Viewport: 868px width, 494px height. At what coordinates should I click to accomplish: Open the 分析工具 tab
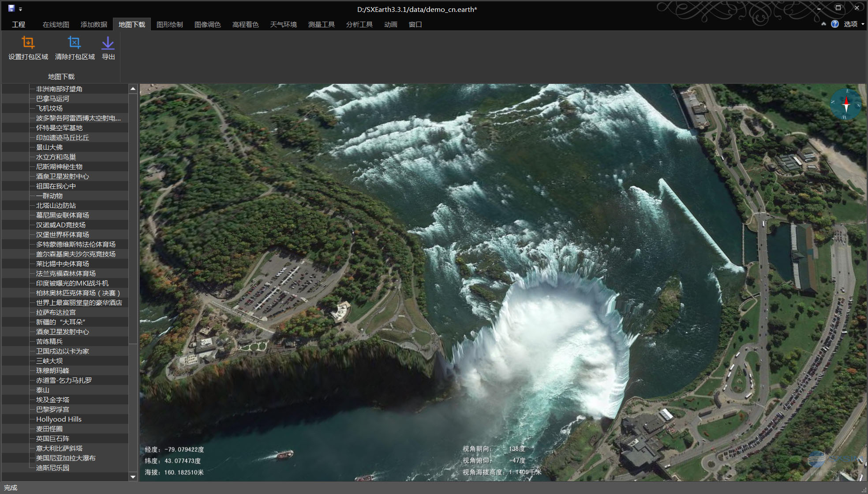coord(359,24)
